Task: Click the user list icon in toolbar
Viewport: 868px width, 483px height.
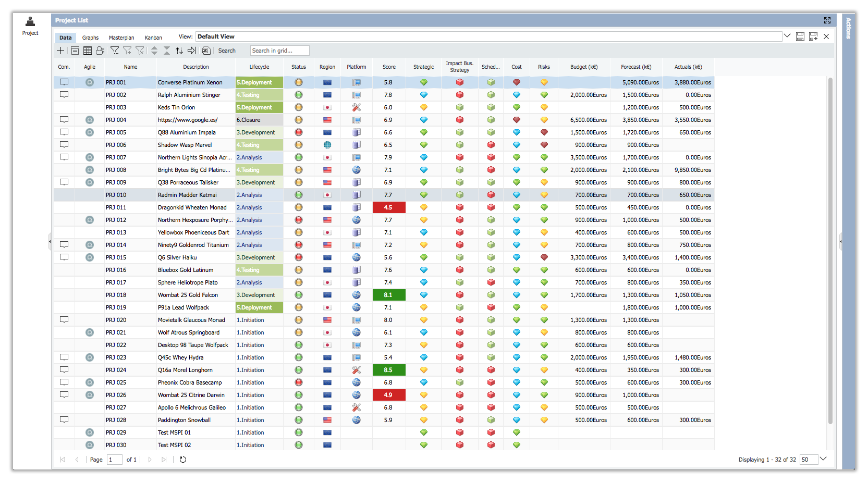Action: [x=100, y=51]
